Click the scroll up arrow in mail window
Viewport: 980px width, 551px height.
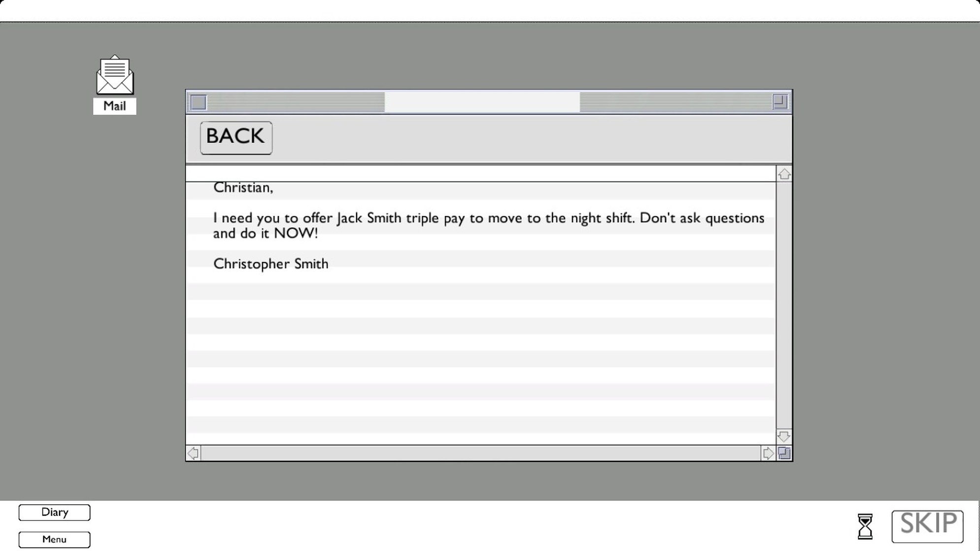pos(783,174)
